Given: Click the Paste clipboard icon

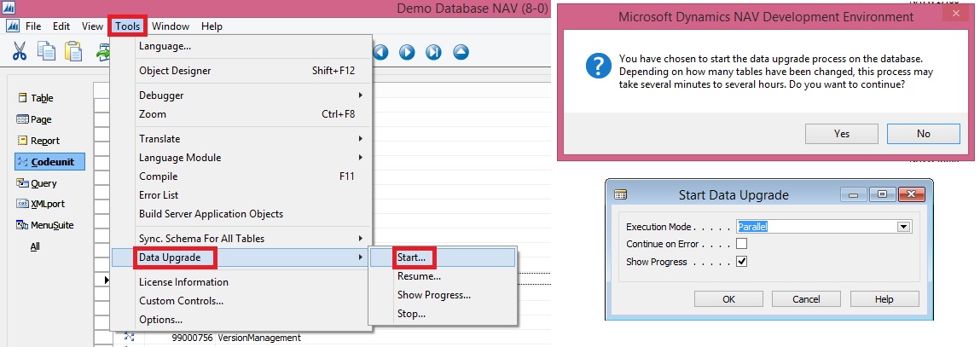Looking at the screenshot, I should (73, 52).
